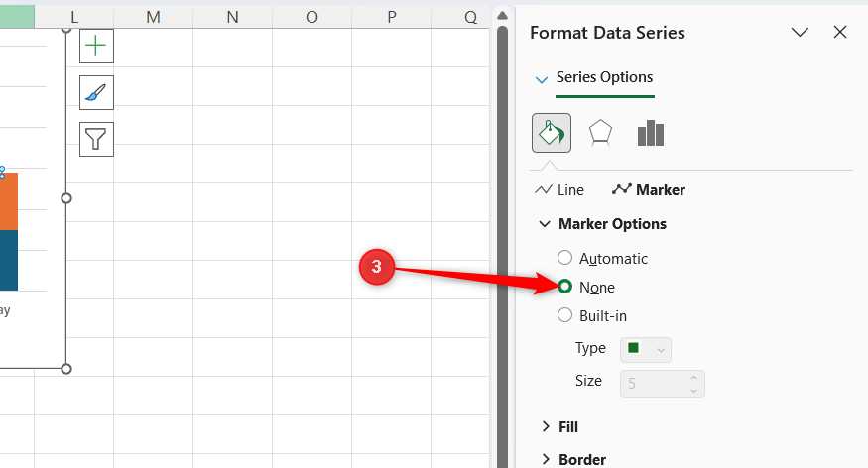Screen dimensions: 868x468
Task: Click the vertical scrollbar thumb
Action: 502,246
